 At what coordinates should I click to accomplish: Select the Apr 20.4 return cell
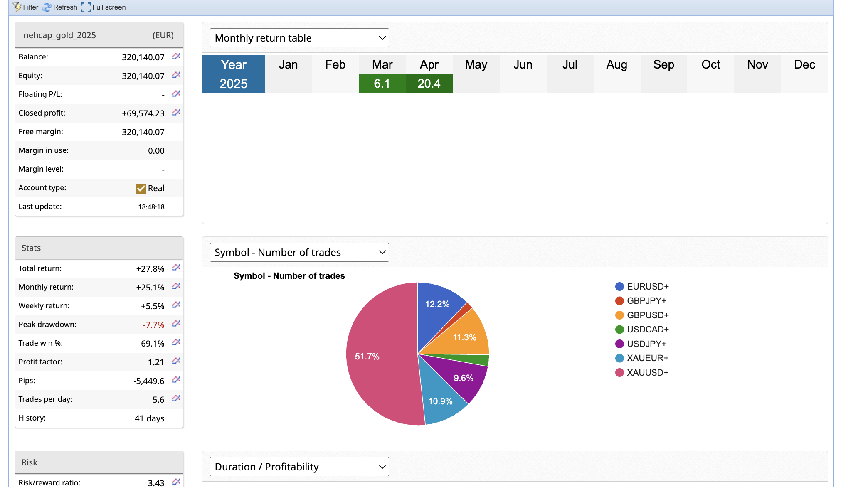[x=429, y=84]
